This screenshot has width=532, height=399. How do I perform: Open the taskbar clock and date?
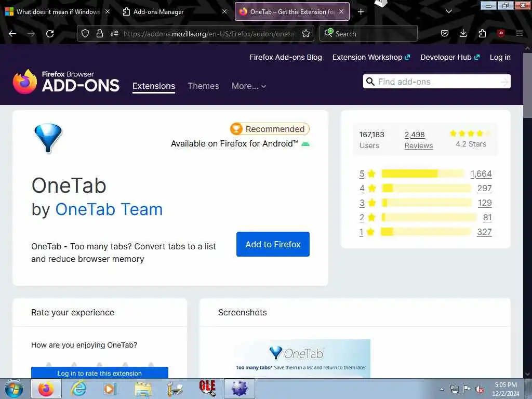(505, 389)
